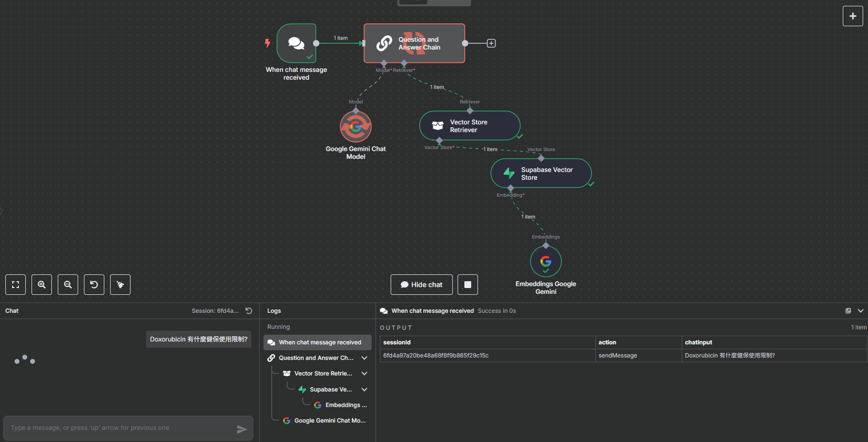Image resolution: width=868 pixels, height=442 pixels.
Task: Stop the running workflow execution
Action: (x=468, y=285)
